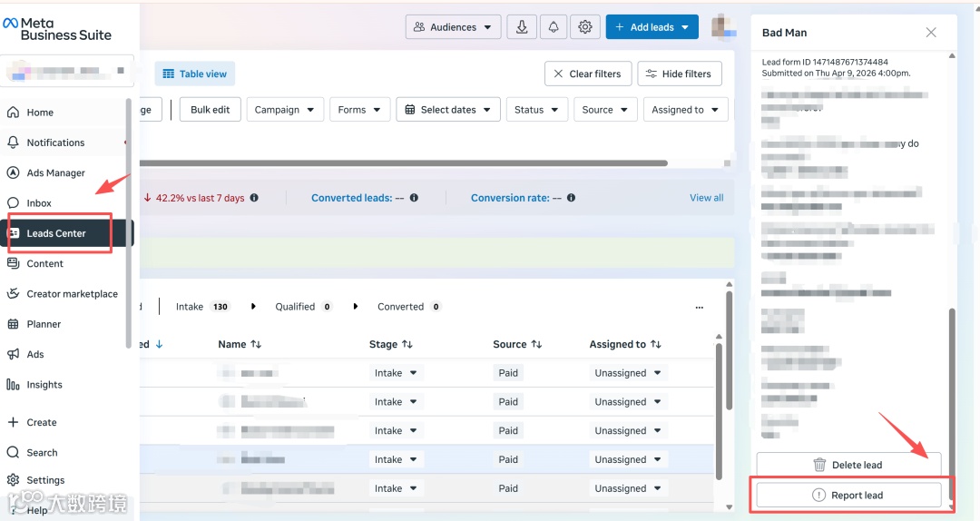980x521 pixels.
Task: Click the horizontal filter scrollbar
Action: pyautogui.click(x=403, y=163)
